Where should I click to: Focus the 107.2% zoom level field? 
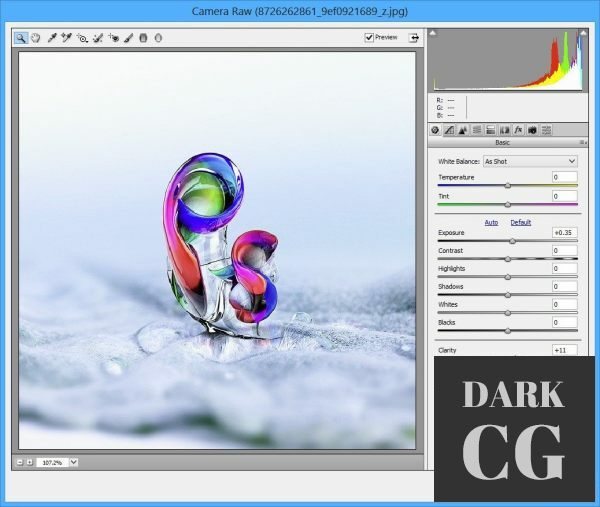click(52, 463)
